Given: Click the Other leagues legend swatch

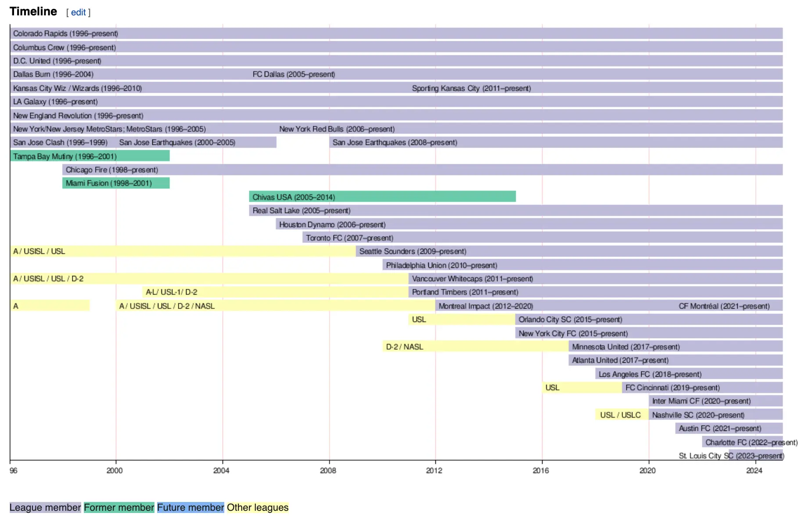Looking at the screenshot, I should point(258,508).
